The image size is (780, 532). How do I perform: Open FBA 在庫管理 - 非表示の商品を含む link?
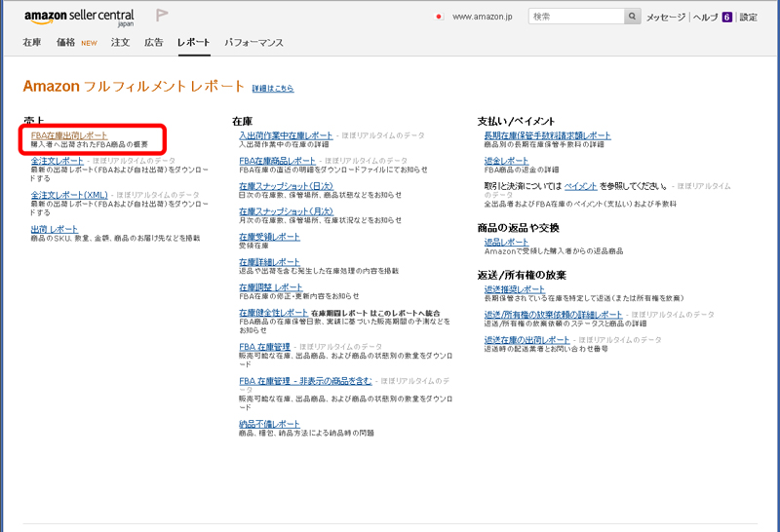click(x=305, y=381)
